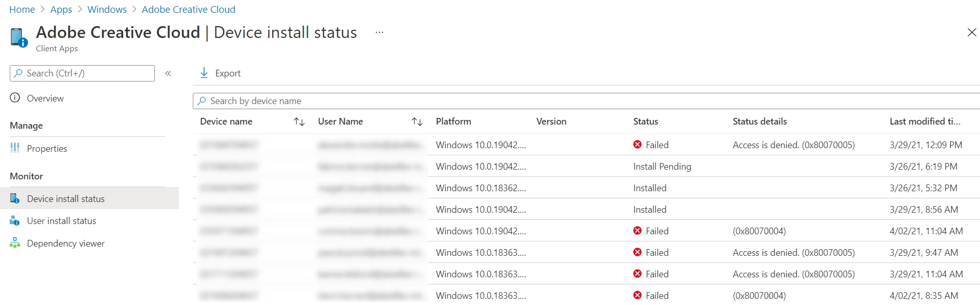This screenshot has width=980, height=305.
Task: Sort by User Name arrows
Action: pyautogui.click(x=417, y=121)
